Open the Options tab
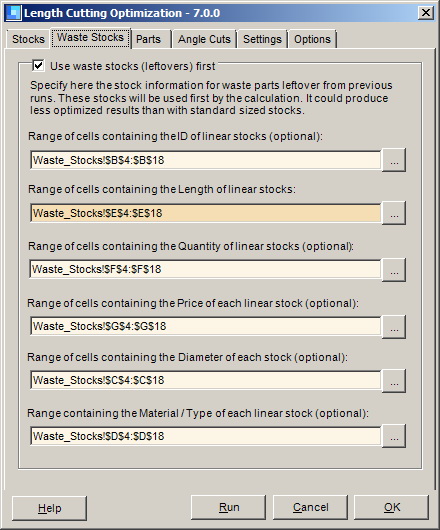The width and height of the screenshot is (440, 530). 312,39
